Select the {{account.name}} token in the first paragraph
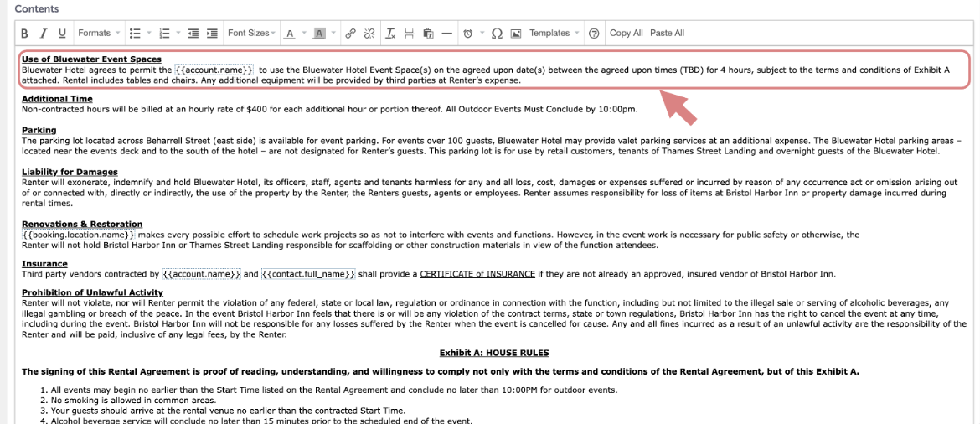Viewport: 980px width, 424px height. click(214, 70)
